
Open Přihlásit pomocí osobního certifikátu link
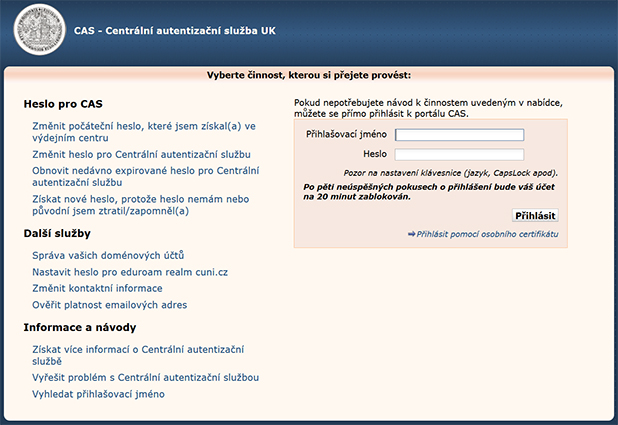[488, 234]
